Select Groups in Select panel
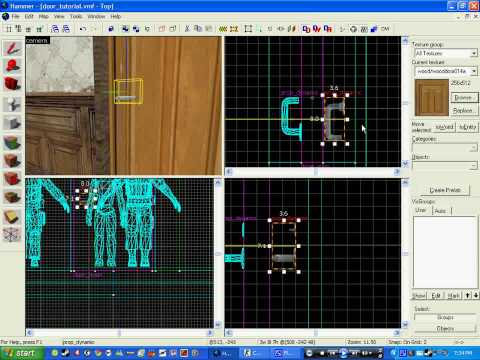 point(445,317)
